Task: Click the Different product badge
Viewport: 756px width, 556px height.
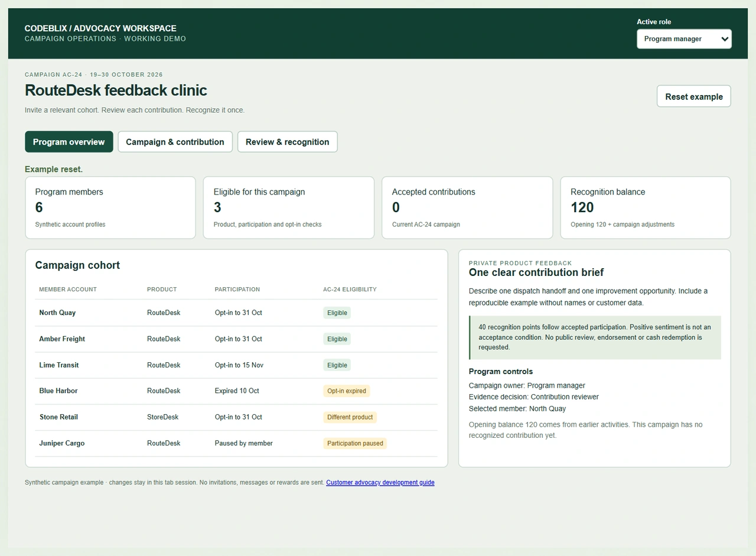Action: (x=350, y=417)
